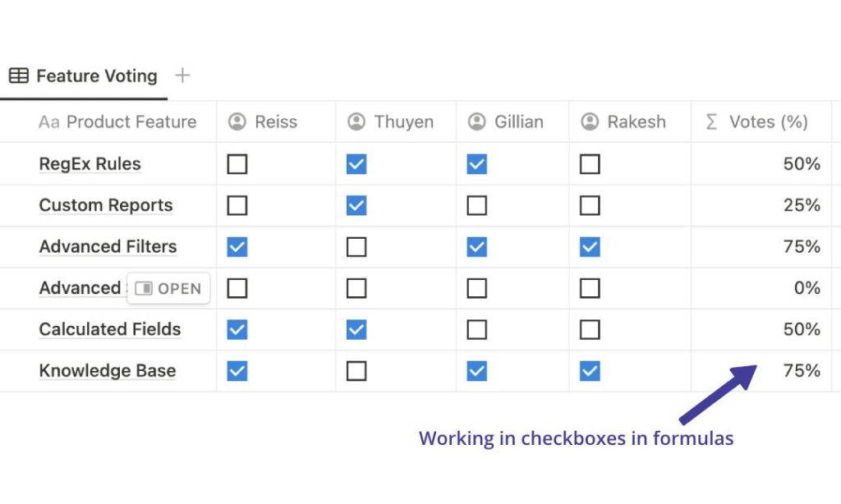Check Thuyen's checkbox for Knowledge Base
The width and height of the screenshot is (841, 504).
click(356, 370)
